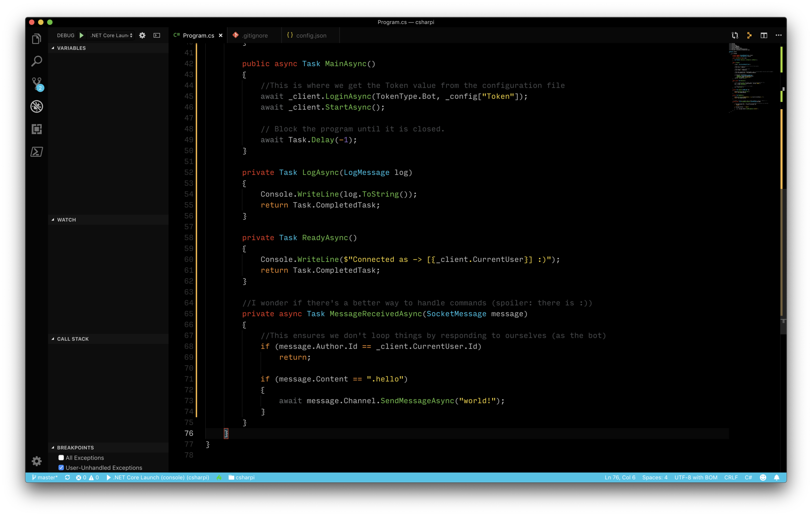Start debugging with the green play button
812x516 pixels.
tap(81, 35)
